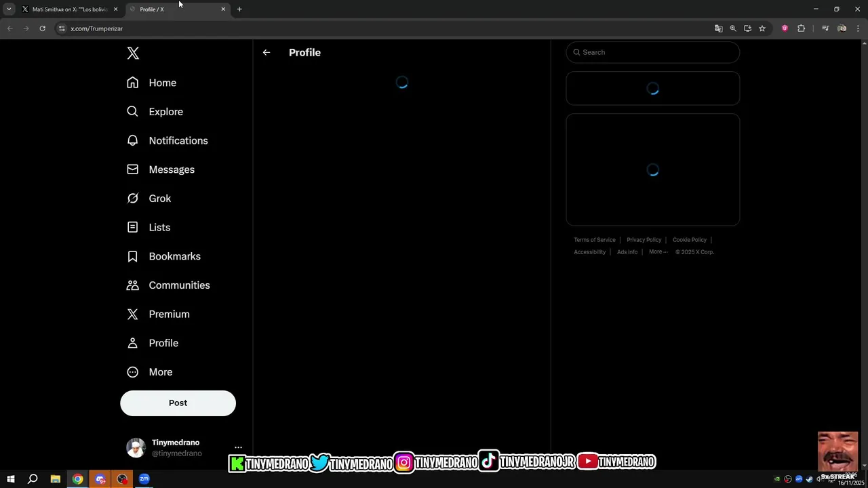Expand the More sidebar menu
Image resolution: width=868 pixels, height=488 pixels.
pos(150,372)
